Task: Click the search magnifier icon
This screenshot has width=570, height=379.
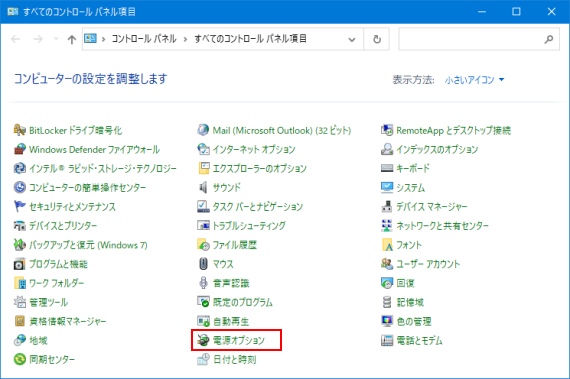Action: coord(549,39)
